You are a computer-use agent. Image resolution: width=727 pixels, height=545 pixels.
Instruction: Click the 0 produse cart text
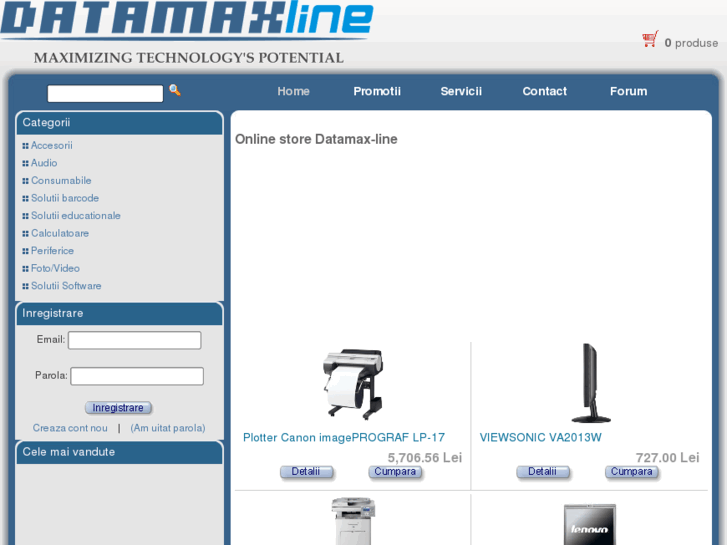691,43
